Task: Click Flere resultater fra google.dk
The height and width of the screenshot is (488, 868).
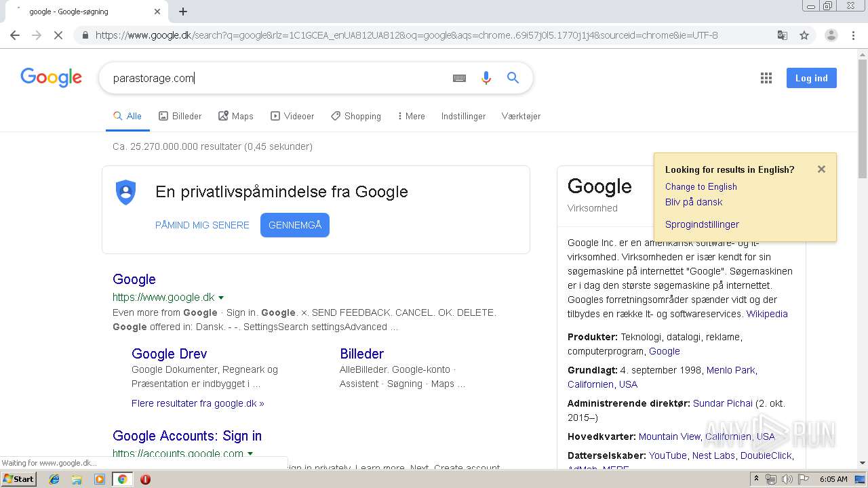Action: [198, 403]
